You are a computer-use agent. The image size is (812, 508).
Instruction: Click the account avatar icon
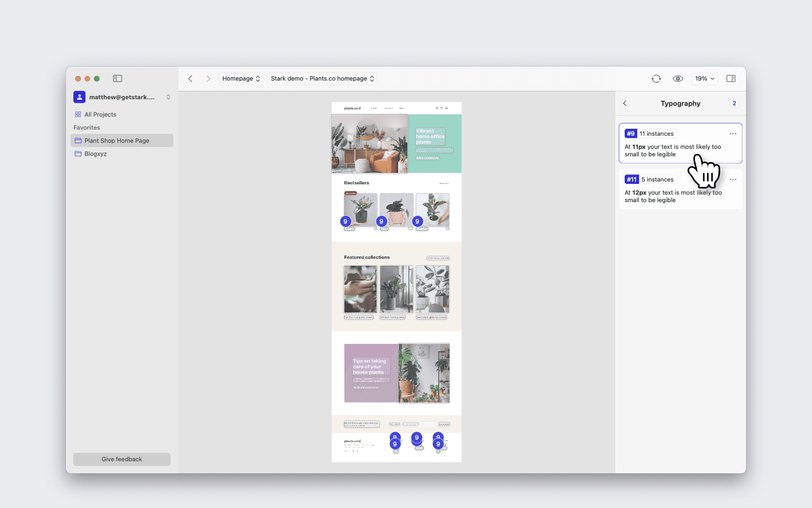79,97
